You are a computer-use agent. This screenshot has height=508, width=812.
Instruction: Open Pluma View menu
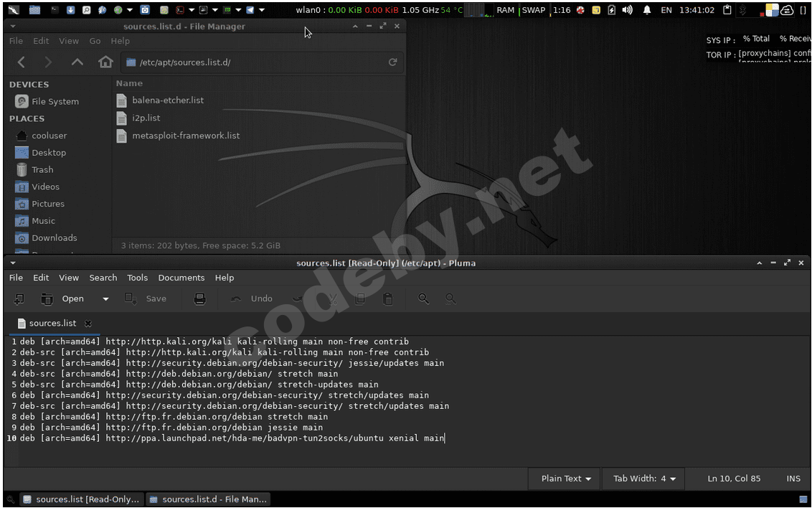coord(69,278)
